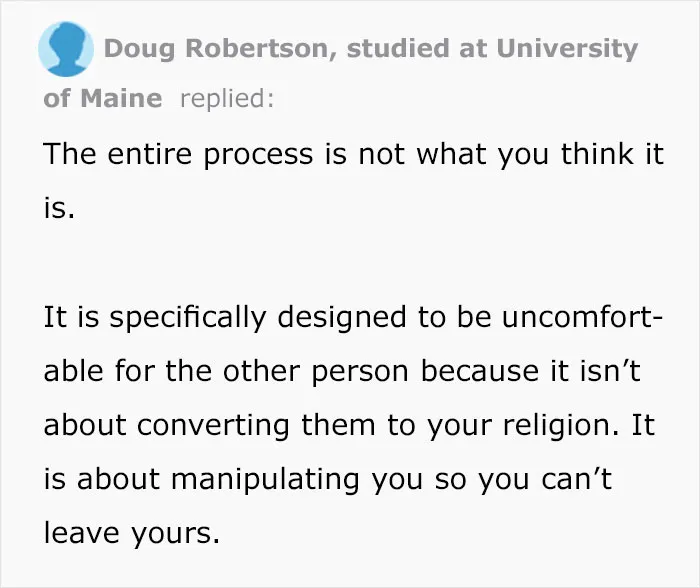Click the line starting 'It is specifically designed'
700x588 pixels.
[x=353, y=318]
